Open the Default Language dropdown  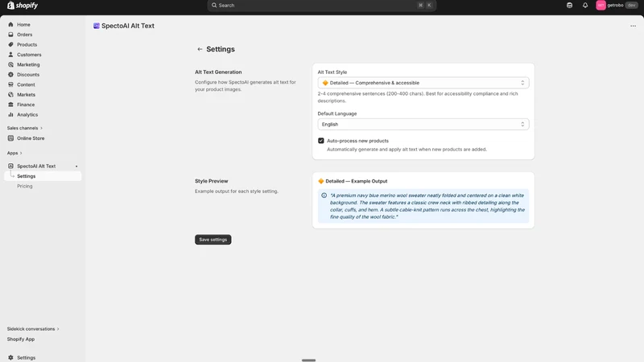[423, 125]
